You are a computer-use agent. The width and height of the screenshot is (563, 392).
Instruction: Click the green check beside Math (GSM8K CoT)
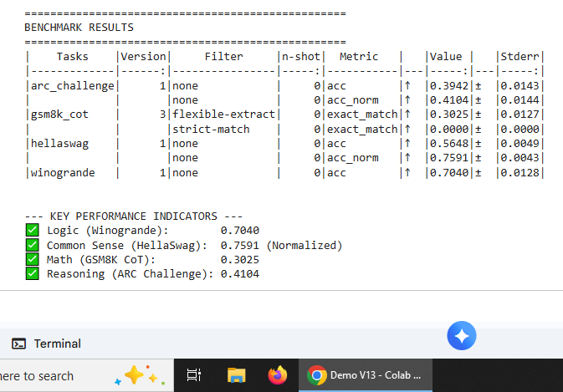33,259
